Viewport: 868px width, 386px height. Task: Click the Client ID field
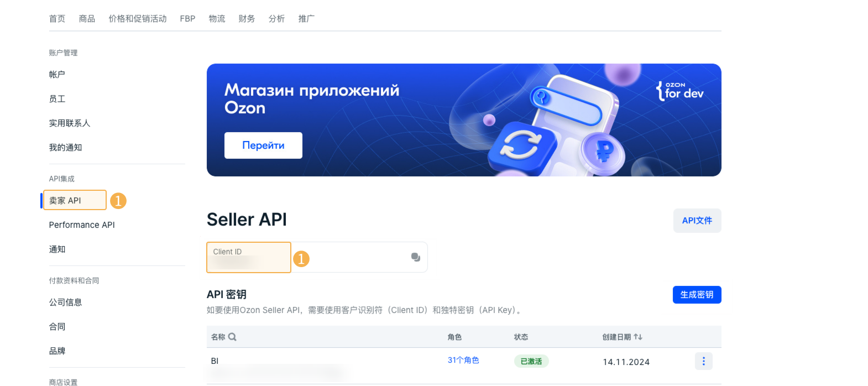point(317,257)
